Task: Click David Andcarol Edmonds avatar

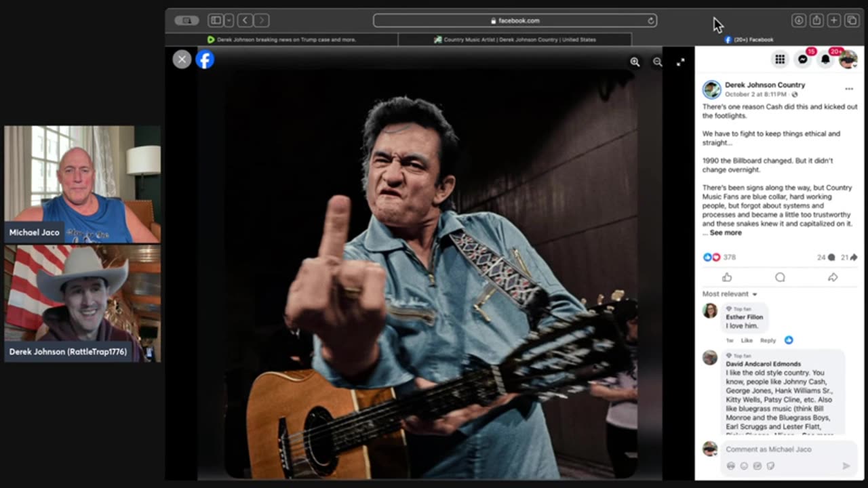Action: click(x=710, y=358)
